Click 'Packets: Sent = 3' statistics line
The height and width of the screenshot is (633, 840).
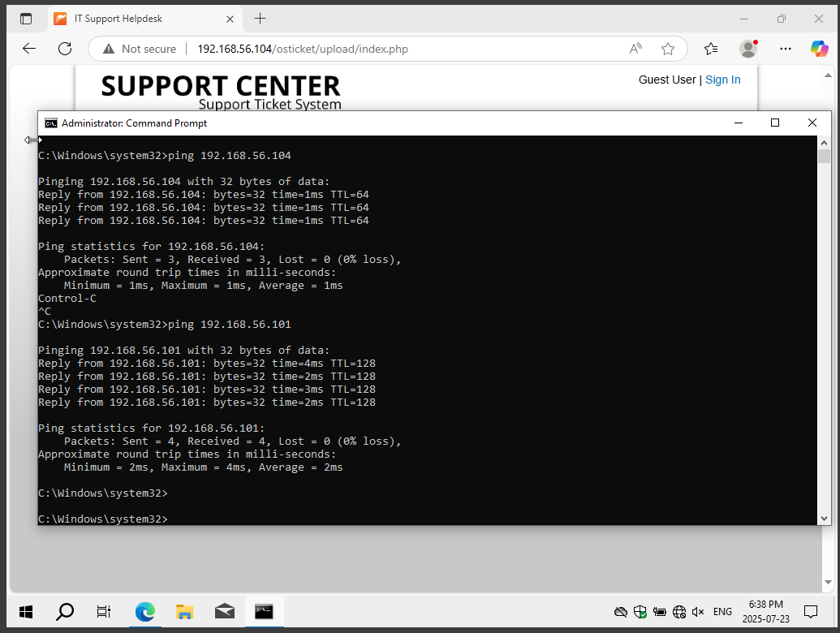point(232,259)
